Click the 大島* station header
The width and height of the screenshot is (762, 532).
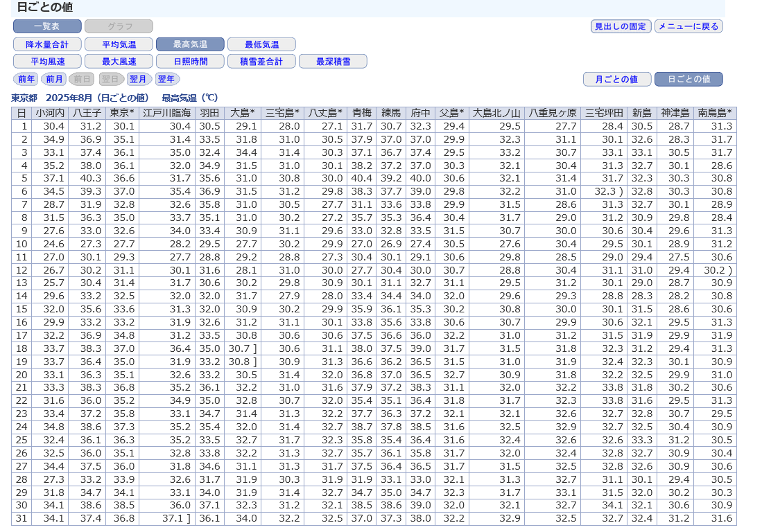pyautogui.click(x=242, y=113)
